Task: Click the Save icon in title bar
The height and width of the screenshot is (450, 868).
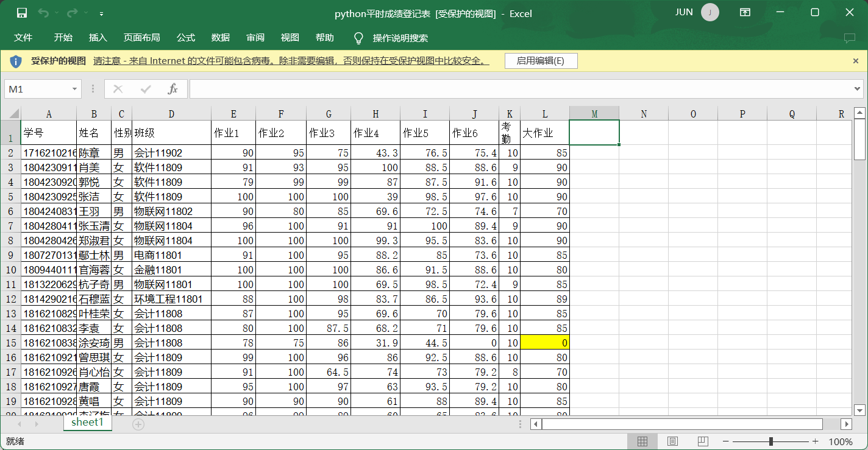Action: point(22,13)
